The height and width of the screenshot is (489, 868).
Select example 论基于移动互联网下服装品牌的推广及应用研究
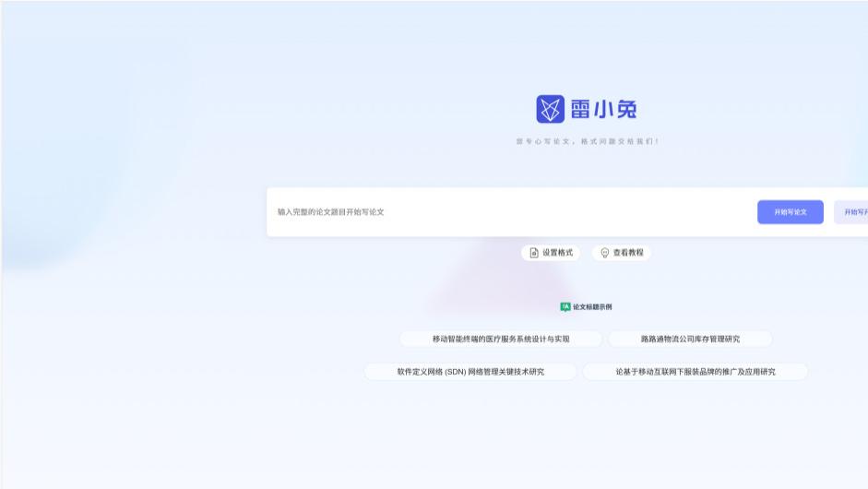click(696, 372)
